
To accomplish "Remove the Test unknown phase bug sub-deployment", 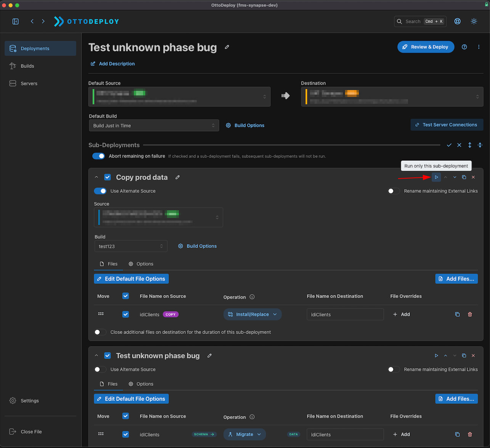I will [473, 356].
